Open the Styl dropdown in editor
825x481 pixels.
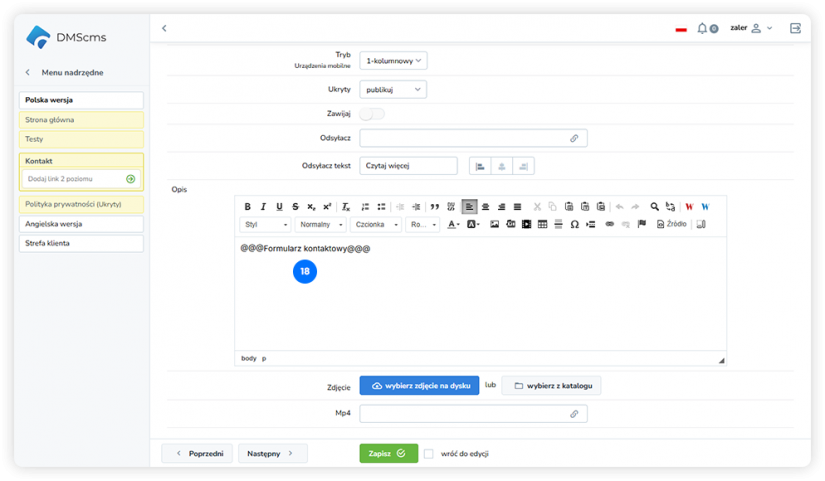(x=266, y=225)
